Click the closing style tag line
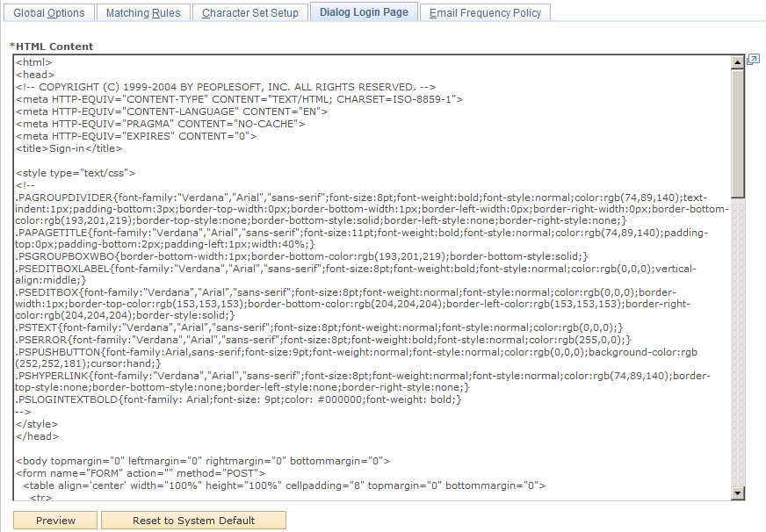The image size is (766, 532). pyautogui.click(x=35, y=423)
